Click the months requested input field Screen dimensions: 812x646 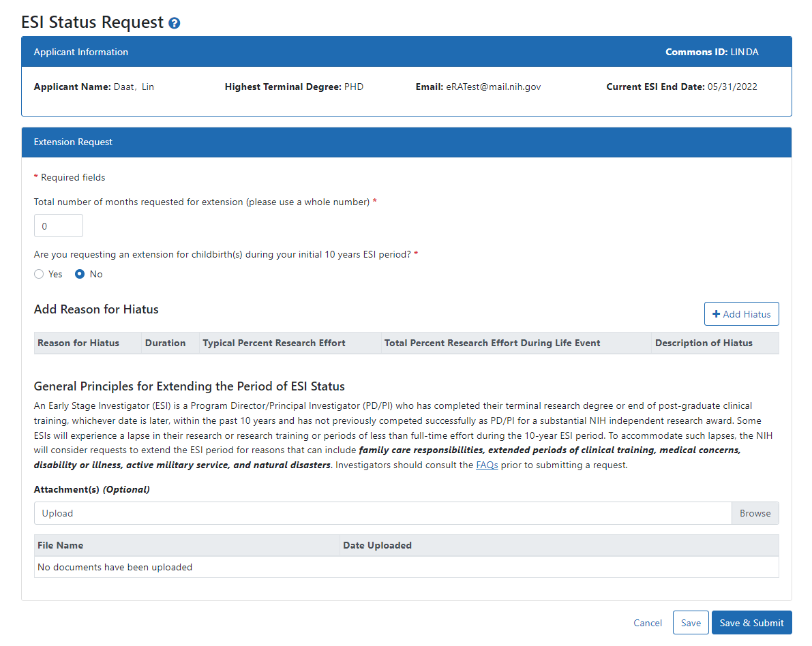pos(59,226)
